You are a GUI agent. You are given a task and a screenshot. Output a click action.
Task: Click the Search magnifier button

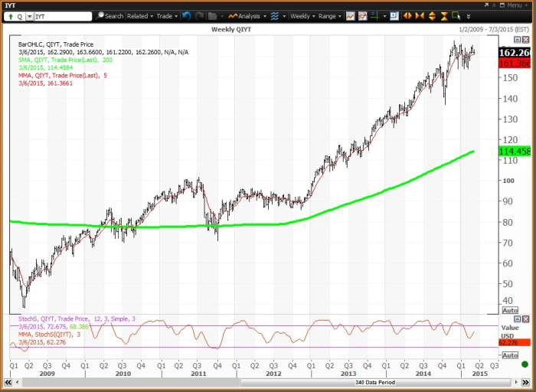tap(110, 15)
